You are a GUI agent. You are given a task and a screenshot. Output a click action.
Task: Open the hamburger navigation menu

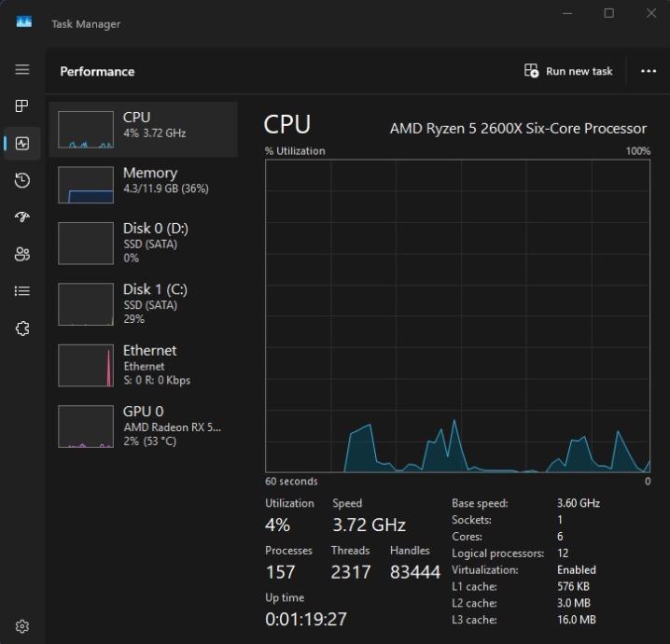[22, 69]
